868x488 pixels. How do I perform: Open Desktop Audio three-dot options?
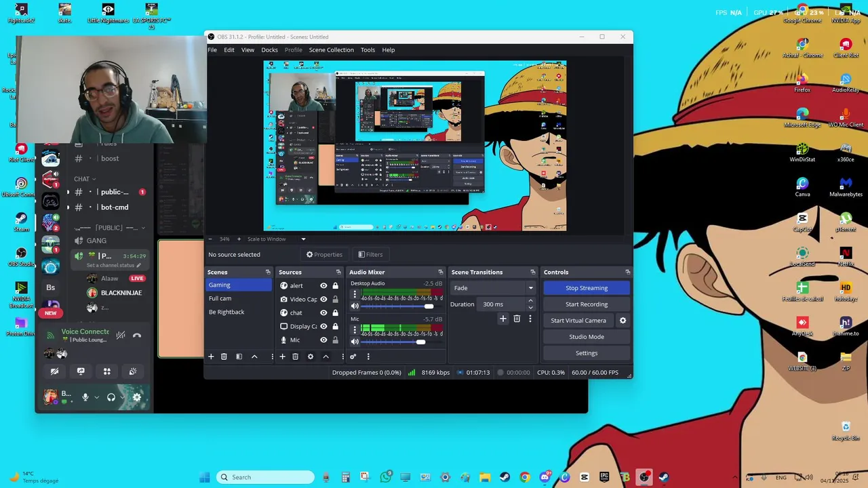(x=354, y=294)
